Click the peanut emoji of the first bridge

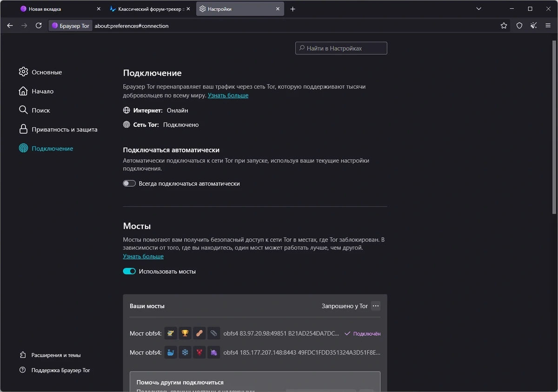pos(199,333)
